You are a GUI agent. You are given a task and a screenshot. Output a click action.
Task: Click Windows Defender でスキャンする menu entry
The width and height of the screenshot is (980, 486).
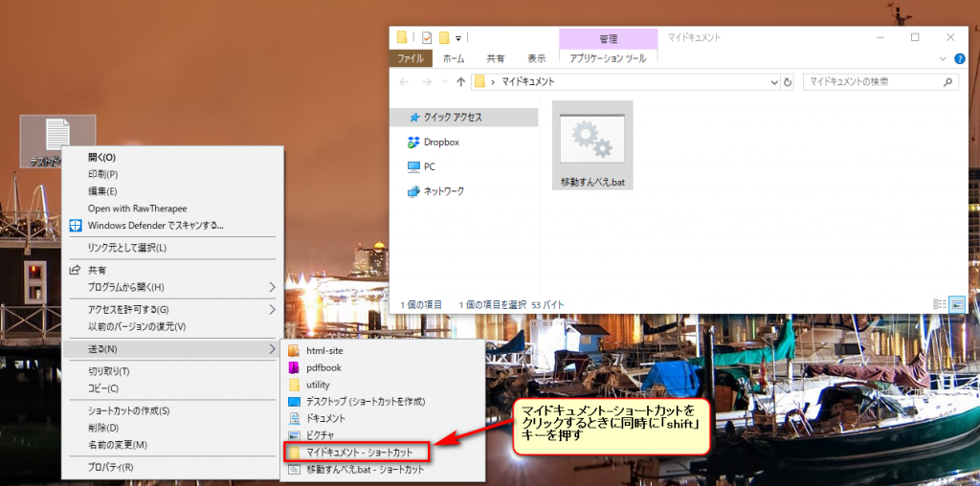tap(155, 226)
